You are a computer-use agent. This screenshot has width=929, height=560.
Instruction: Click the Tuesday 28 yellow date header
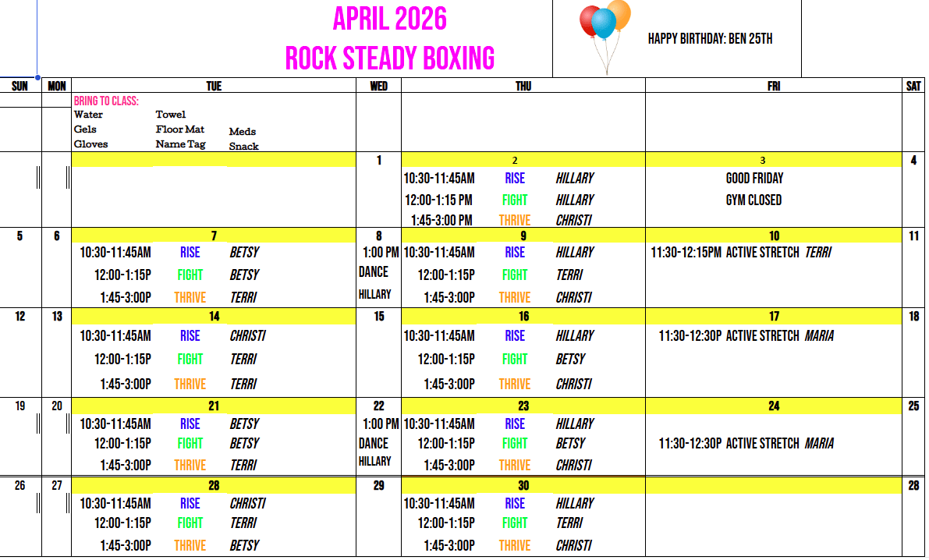point(214,485)
